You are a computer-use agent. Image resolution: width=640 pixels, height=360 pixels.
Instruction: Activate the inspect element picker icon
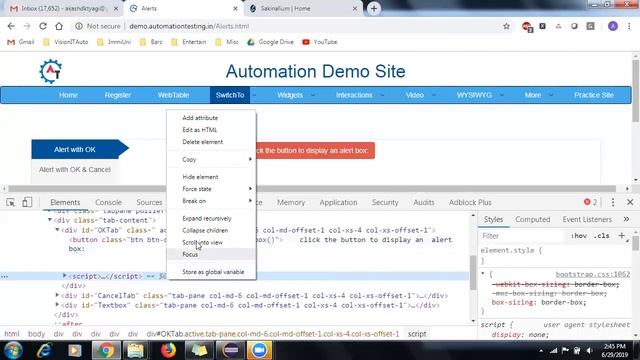[11, 202]
